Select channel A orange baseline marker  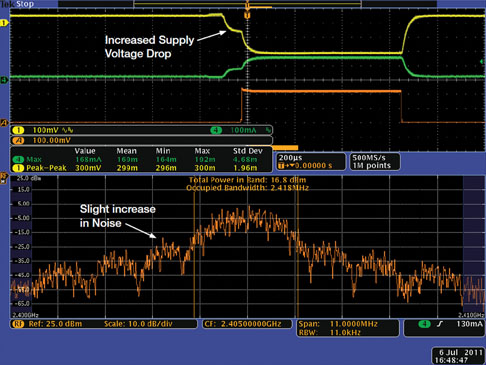pos(4,123)
